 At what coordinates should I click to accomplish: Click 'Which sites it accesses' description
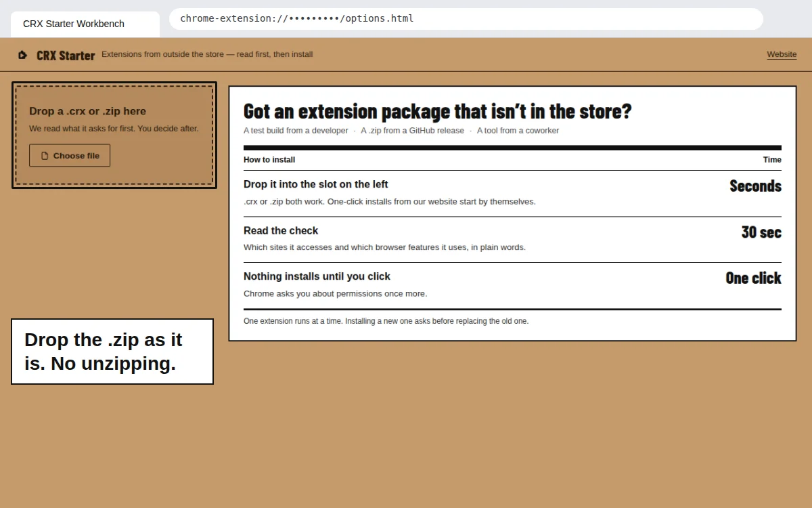tap(384, 247)
